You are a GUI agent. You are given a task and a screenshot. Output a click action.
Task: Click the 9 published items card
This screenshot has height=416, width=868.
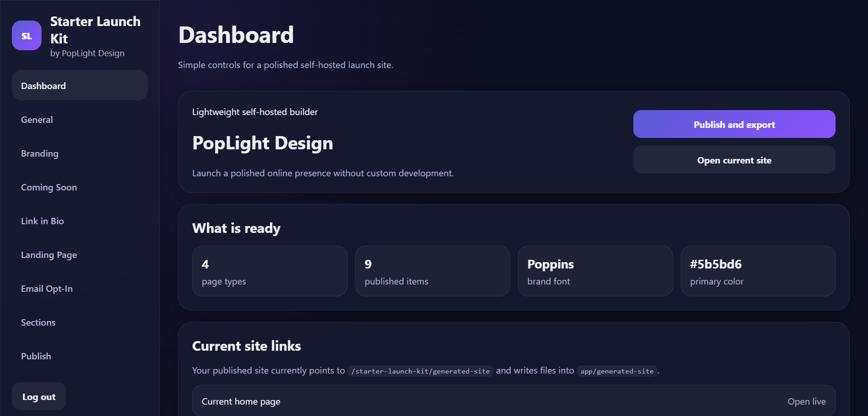coord(432,271)
